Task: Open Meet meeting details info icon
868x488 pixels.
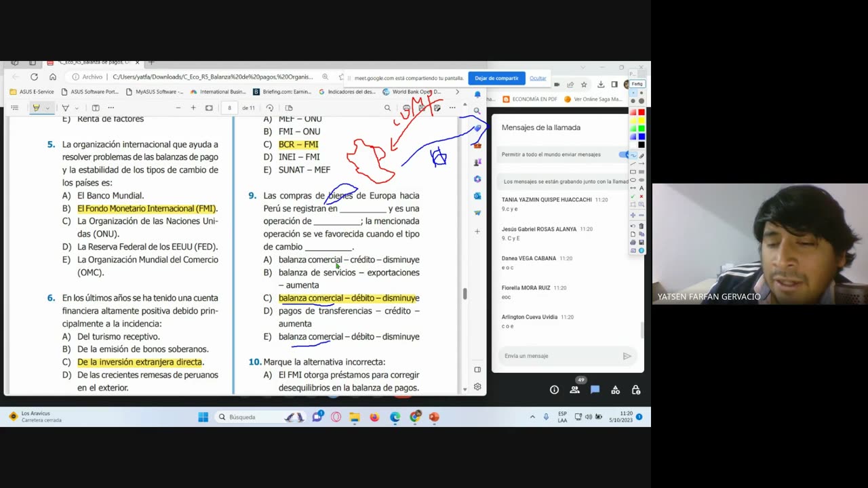Action: coord(554,390)
